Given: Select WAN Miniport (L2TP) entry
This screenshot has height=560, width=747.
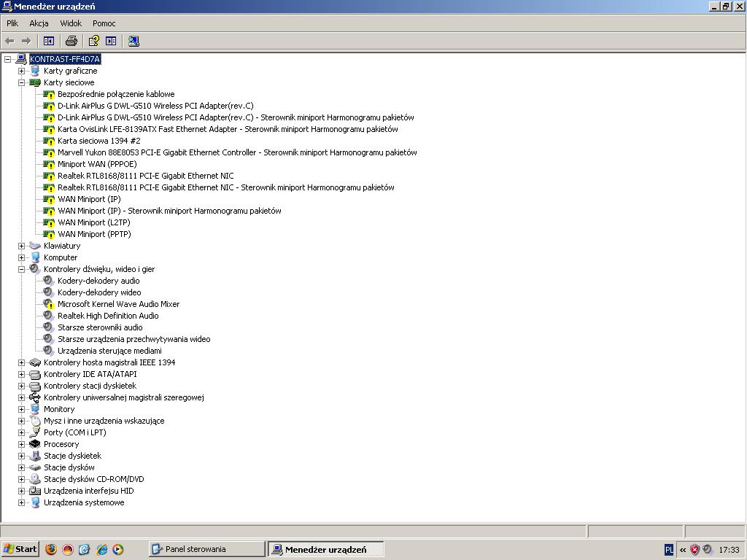Looking at the screenshot, I should 94,222.
